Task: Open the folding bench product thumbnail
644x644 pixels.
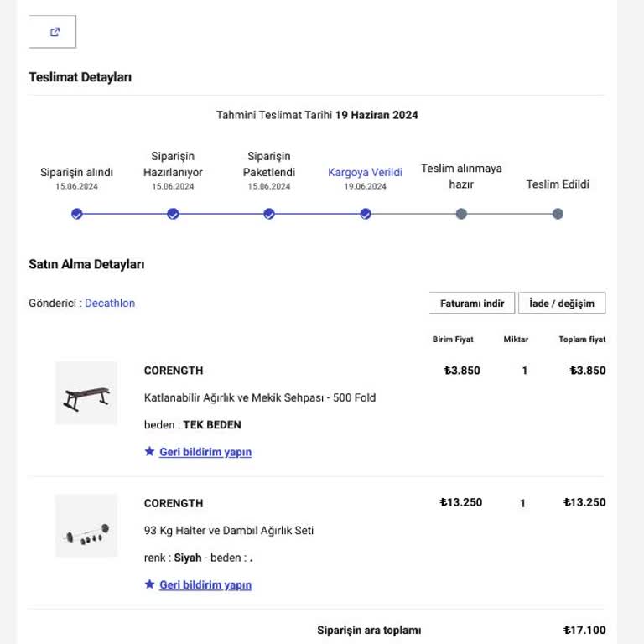Action: 86,393
